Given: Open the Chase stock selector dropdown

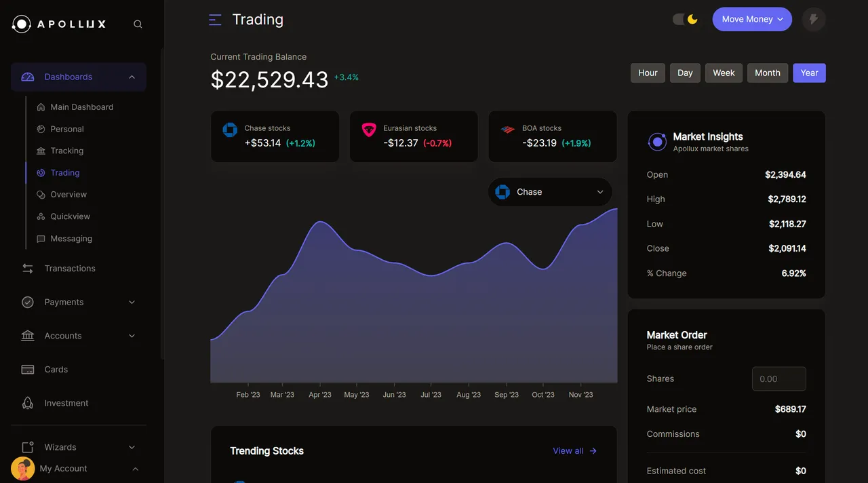Looking at the screenshot, I should click(x=549, y=192).
